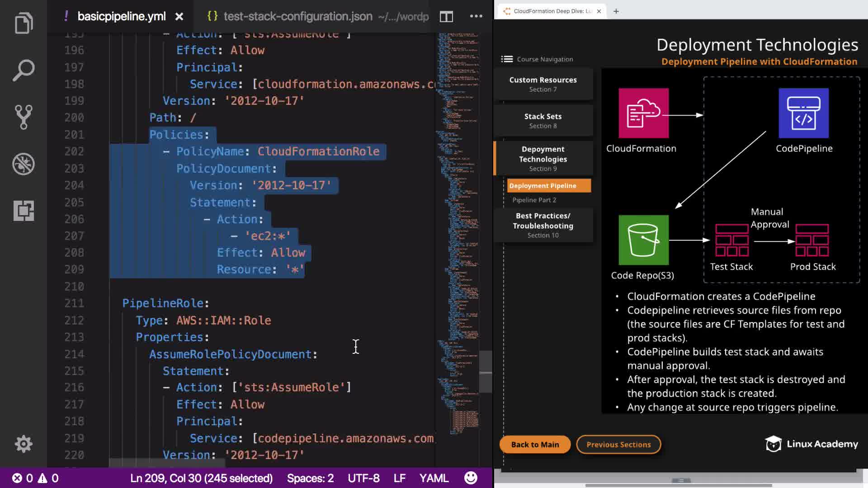The width and height of the screenshot is (868, 488).
Task: Open the Extensions icon in activity bar
Action: click(x=24, y=211)
